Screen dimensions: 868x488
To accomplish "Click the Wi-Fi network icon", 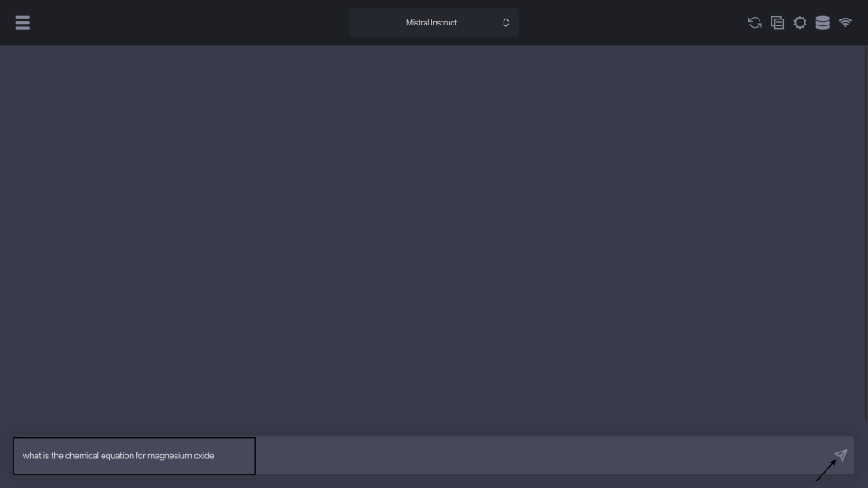I will pyautogui.click(x=845, y=23).
